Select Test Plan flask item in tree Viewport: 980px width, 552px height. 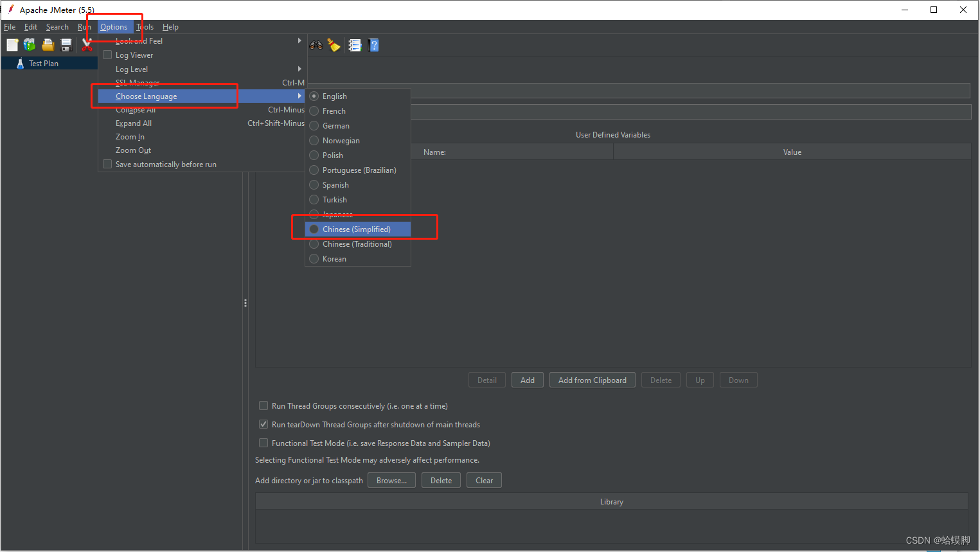pos(37,64)
